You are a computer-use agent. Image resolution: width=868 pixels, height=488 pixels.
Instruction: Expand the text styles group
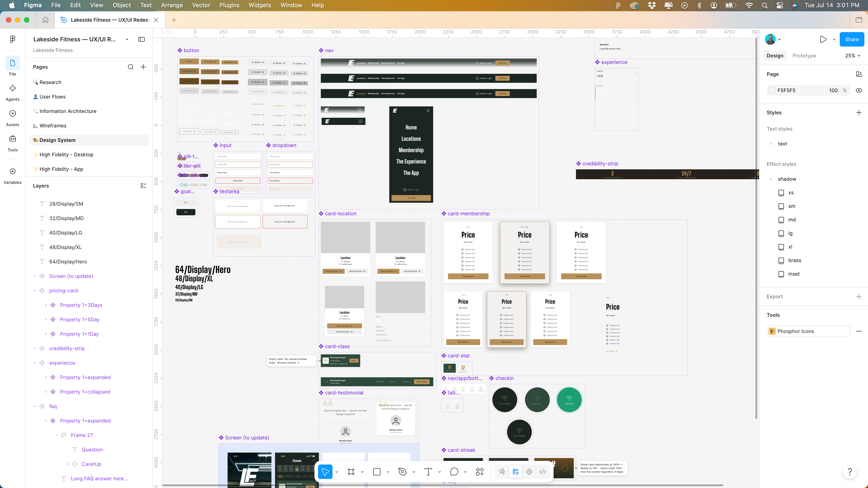pyautogui.click(x=771, y=144)
